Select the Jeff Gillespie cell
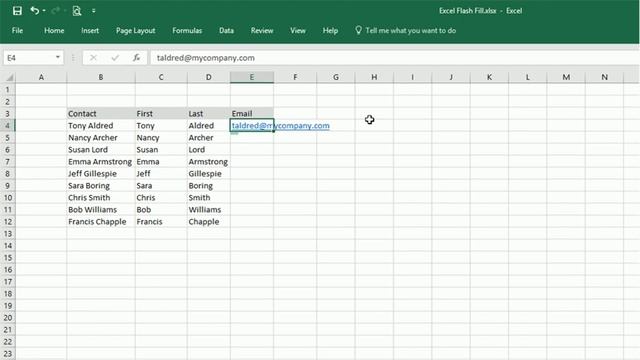Viewport: 640px width, 360px height. pos(101,174)
